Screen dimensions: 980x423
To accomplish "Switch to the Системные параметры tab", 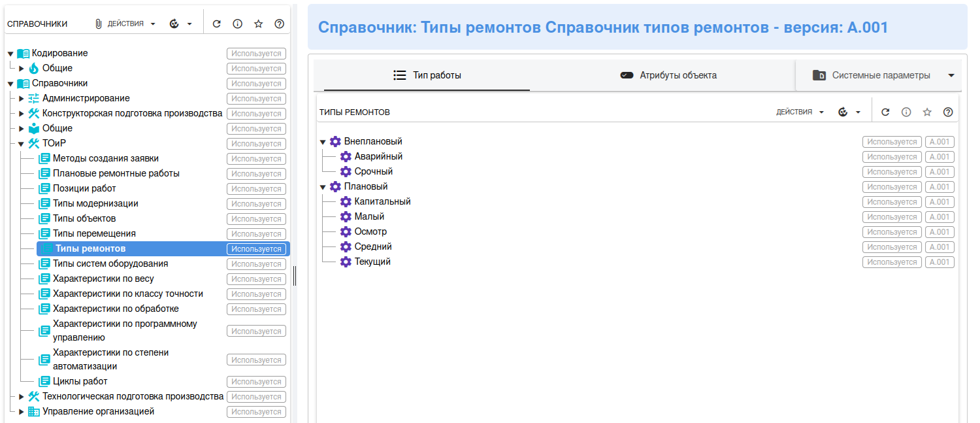I will click(x=872, y=75).
